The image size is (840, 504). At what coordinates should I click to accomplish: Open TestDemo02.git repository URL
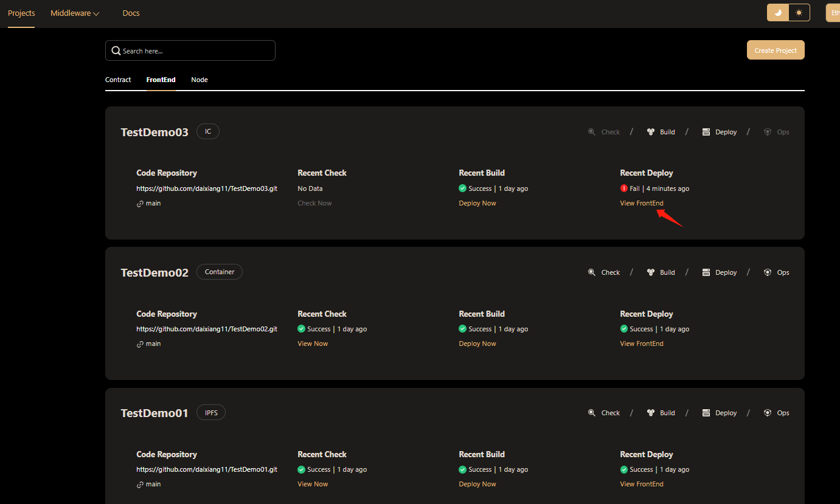coord(207,329)
